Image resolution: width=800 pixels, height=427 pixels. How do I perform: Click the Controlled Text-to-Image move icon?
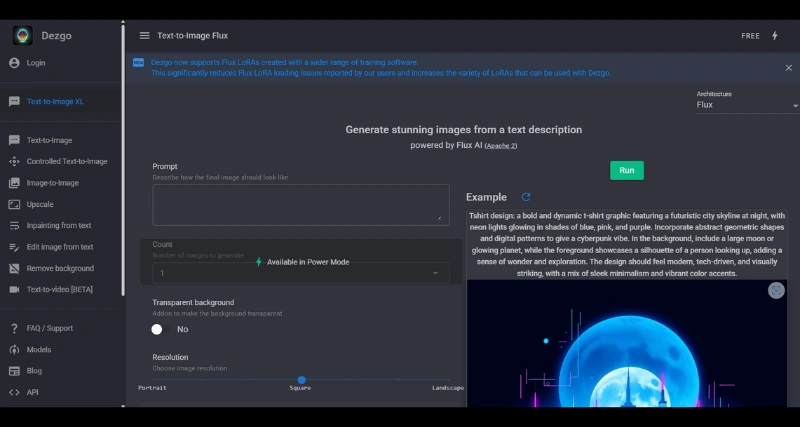point(14,162)
